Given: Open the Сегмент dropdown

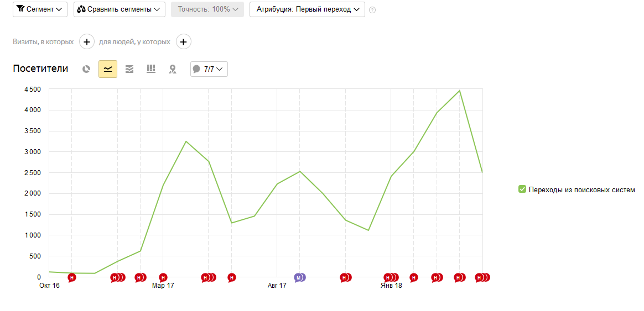Looking at the screenshot, I should (x=40, y=9).
